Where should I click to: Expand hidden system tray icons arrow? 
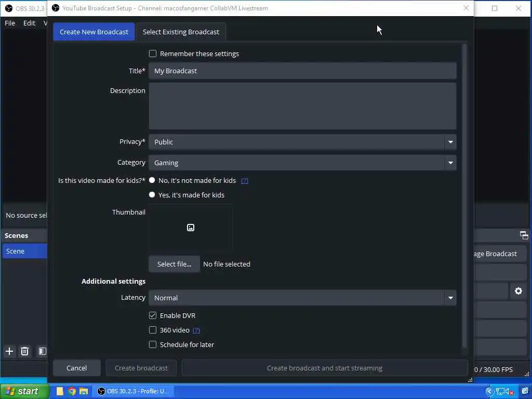click(489, 392)
